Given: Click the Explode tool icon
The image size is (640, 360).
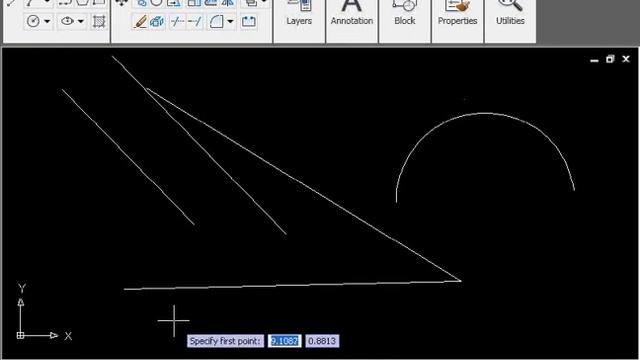Looking at the screenshot, I should [x=157, y=21].
